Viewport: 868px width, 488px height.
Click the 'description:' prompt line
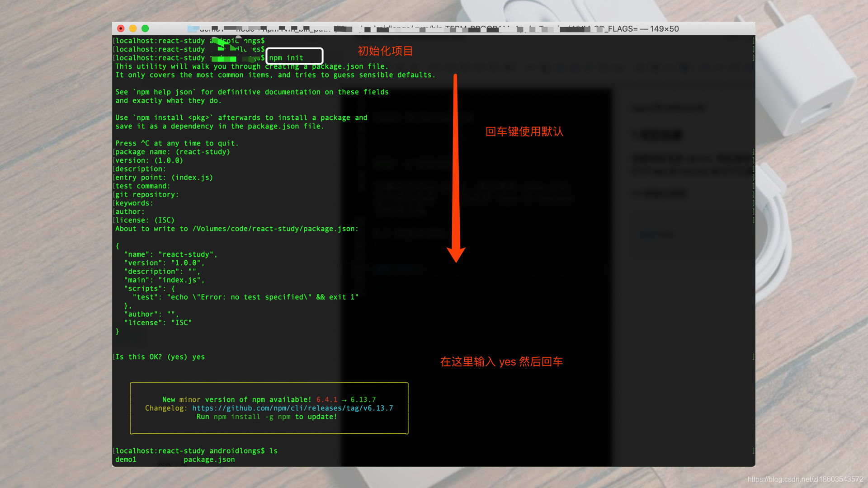[141, 169]
